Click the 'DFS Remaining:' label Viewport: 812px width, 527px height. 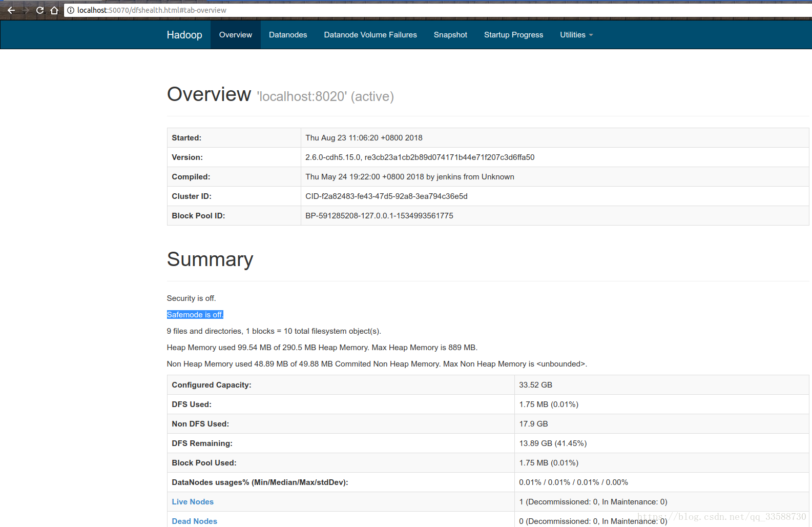202,443
